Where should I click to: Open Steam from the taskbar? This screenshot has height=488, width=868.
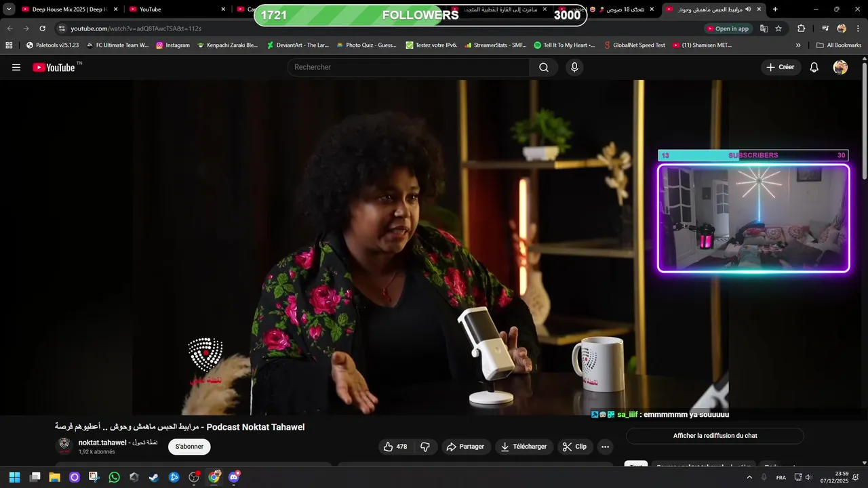coord(154,477)
